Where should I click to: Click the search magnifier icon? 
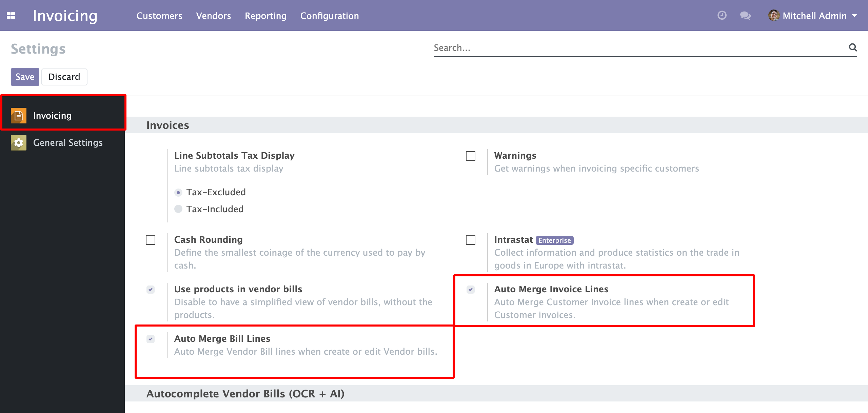pos(853,47)
